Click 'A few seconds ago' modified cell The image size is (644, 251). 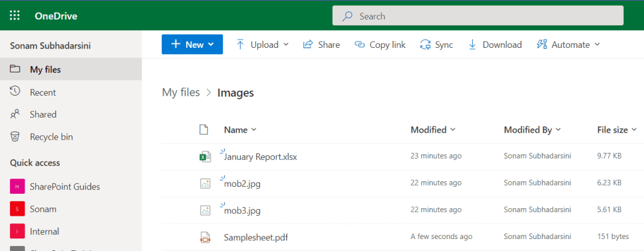click(x=441, y=237)
